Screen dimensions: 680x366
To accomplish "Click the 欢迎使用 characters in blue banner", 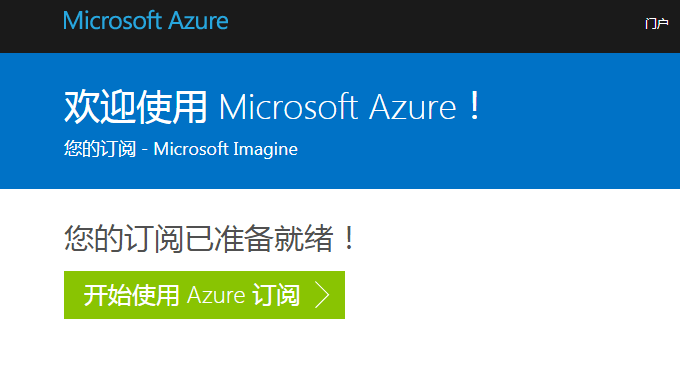I will coord(135,107).
